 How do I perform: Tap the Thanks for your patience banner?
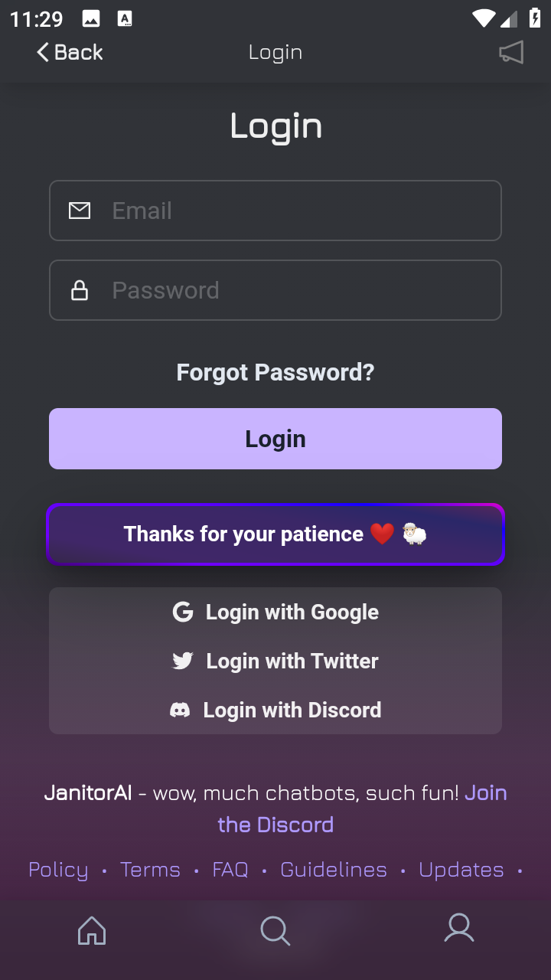[x=275, y=534]
